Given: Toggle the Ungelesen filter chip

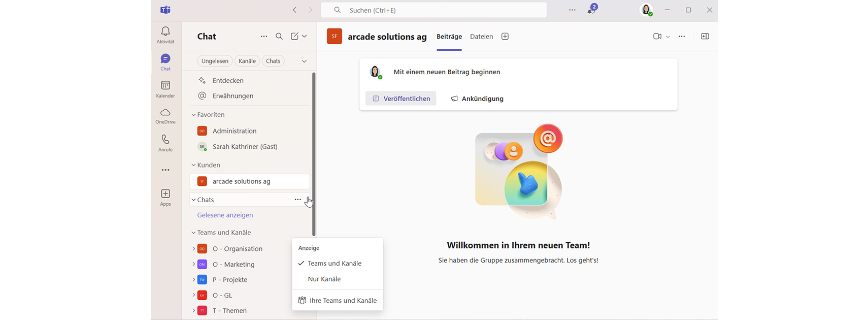Looking at the screenshot, I should point(215,61).
